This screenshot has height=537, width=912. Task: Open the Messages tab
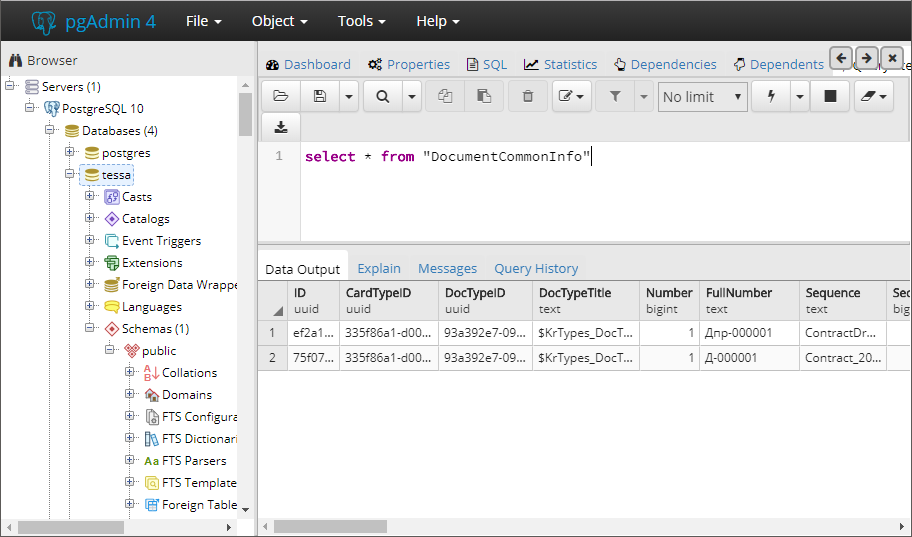click(x=447, y=268)
